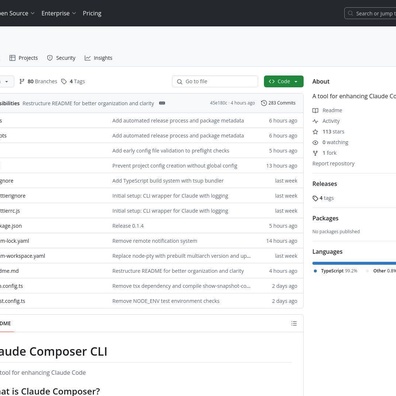Focus the Search or jump to field
The height and width of the screenshot is (396, 396).
[x=370, y=13]
